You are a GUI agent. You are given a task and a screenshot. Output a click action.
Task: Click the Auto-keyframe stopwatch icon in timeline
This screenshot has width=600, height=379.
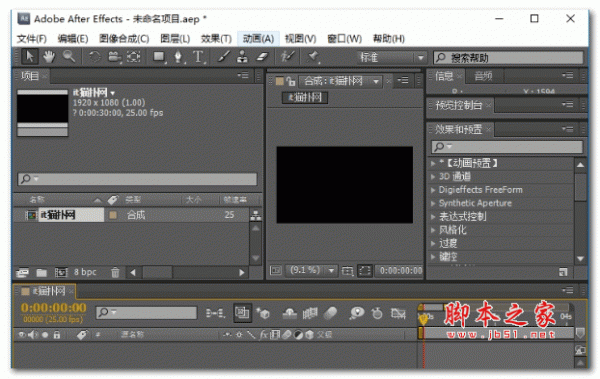click(x=377, y=314)
